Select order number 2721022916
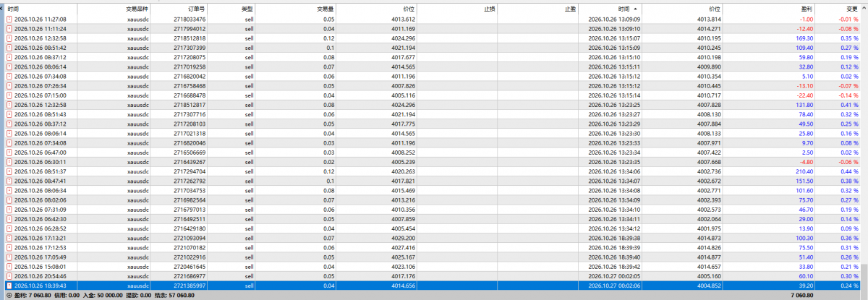868x300 pixels. coord(190,257)
